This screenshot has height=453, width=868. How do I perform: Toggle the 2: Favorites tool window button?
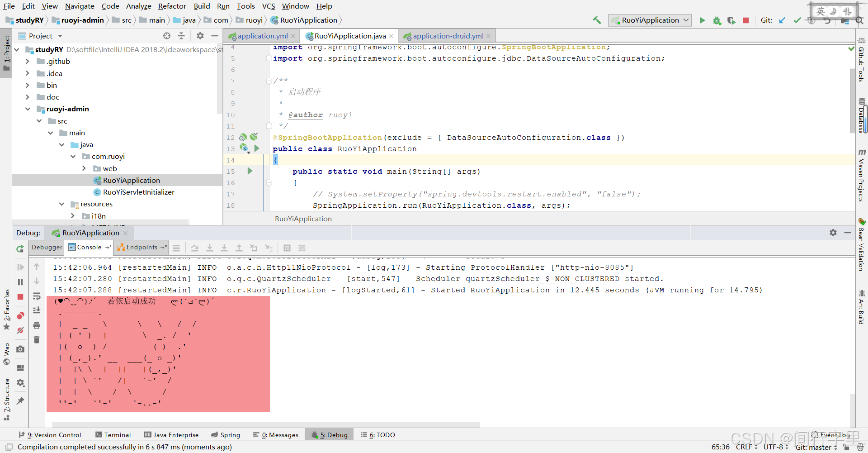pos(6,310)
